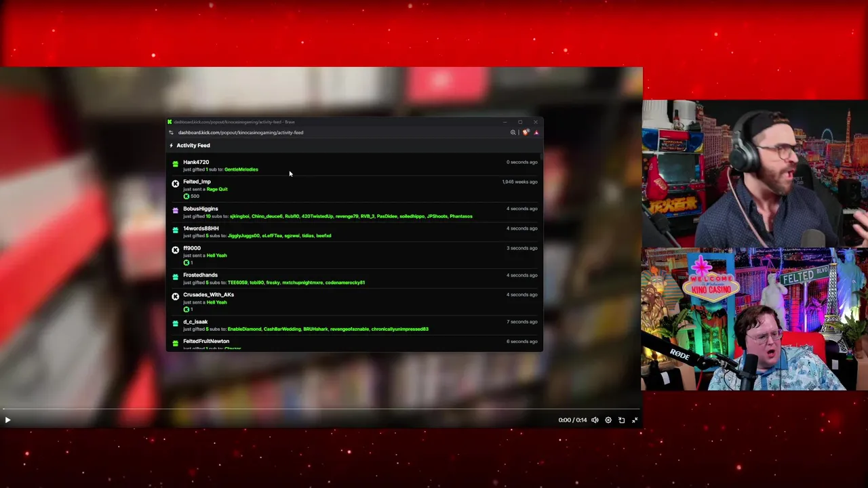Click the '0 seconds ago' timestamp

[x=522, y=162]
